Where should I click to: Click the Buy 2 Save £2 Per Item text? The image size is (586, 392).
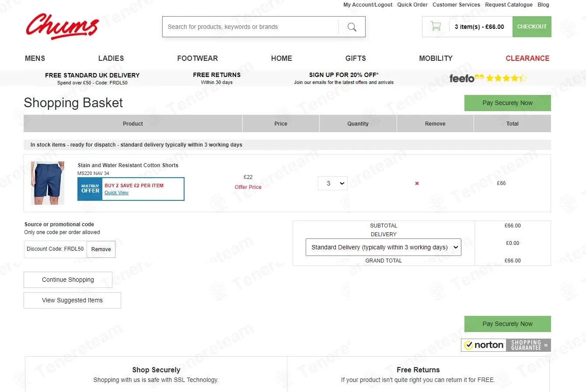pyautogui.click(x=134, y=185)
